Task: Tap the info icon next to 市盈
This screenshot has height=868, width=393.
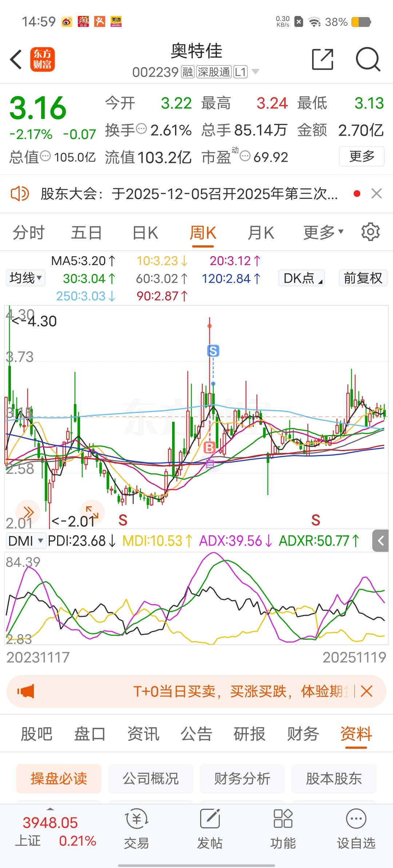Action: pyautogui.click(x=245, y=156)
